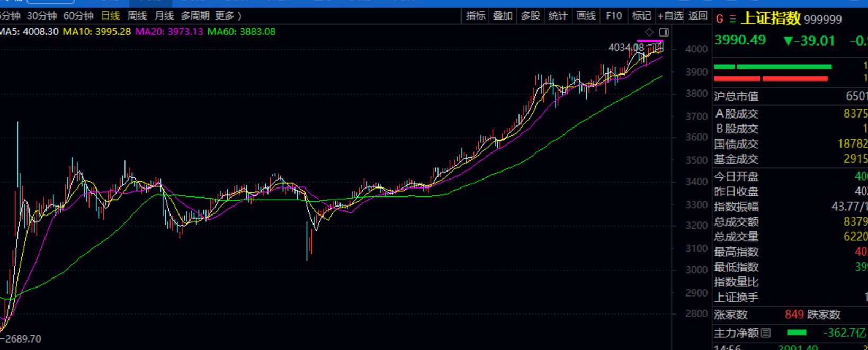
Task: Click the 跌家数 label
Action: 824,315
